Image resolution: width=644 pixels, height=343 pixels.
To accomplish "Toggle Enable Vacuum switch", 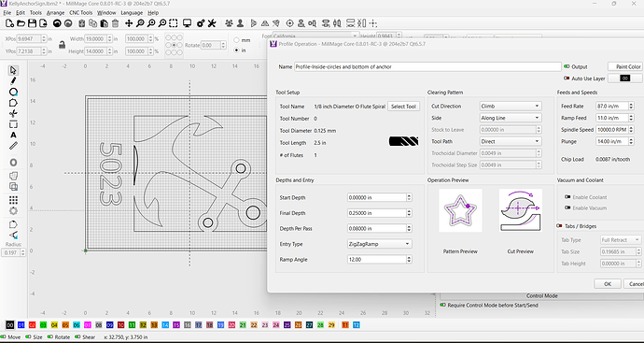I will 567,207.
